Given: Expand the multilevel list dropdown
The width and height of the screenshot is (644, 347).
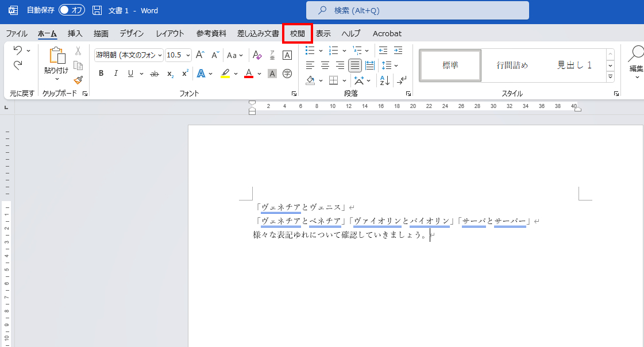Looking at the screenshot, I should [x=367, y=51].
